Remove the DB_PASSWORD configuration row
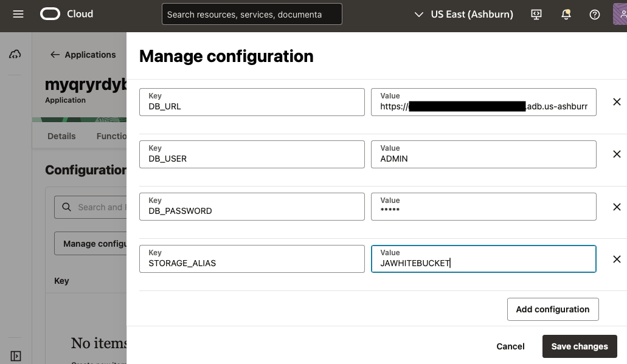Image resolution: width=627 pixels, height=364 pixels. click(617, 207)
